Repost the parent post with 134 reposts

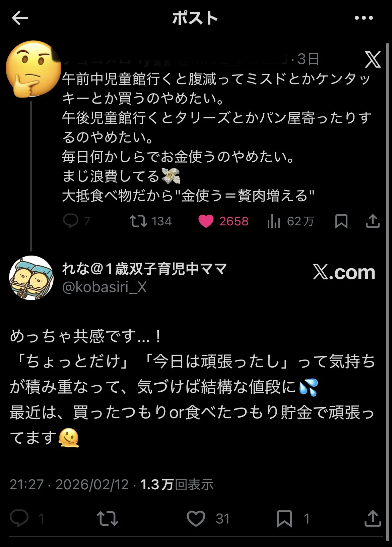(138, 221)
